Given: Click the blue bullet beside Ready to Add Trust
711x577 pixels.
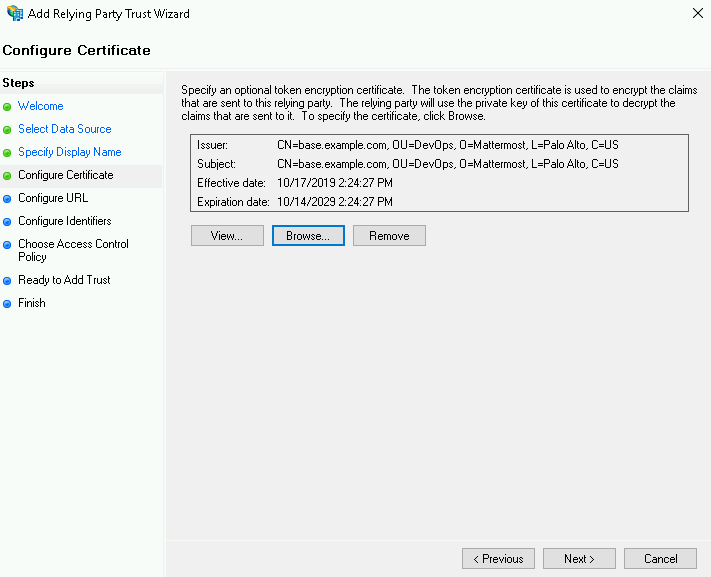Looking at the screenshot, I should point(8,281).
